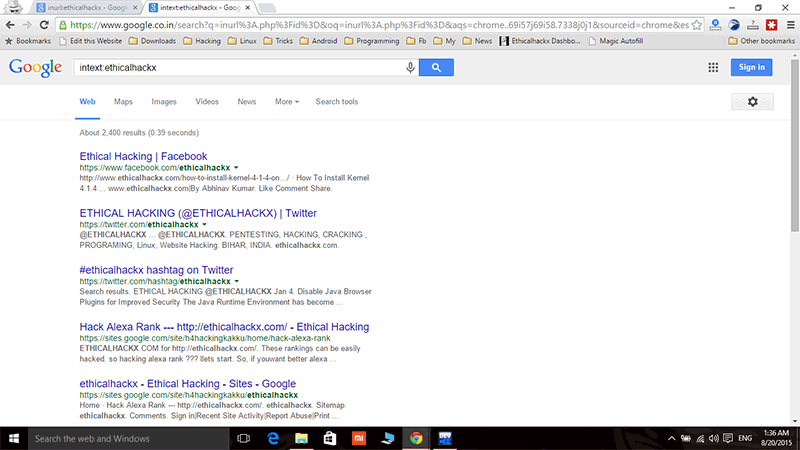Expand Facebook result URL dropdown arrow
800x450 pixels.
coord(236,168)
